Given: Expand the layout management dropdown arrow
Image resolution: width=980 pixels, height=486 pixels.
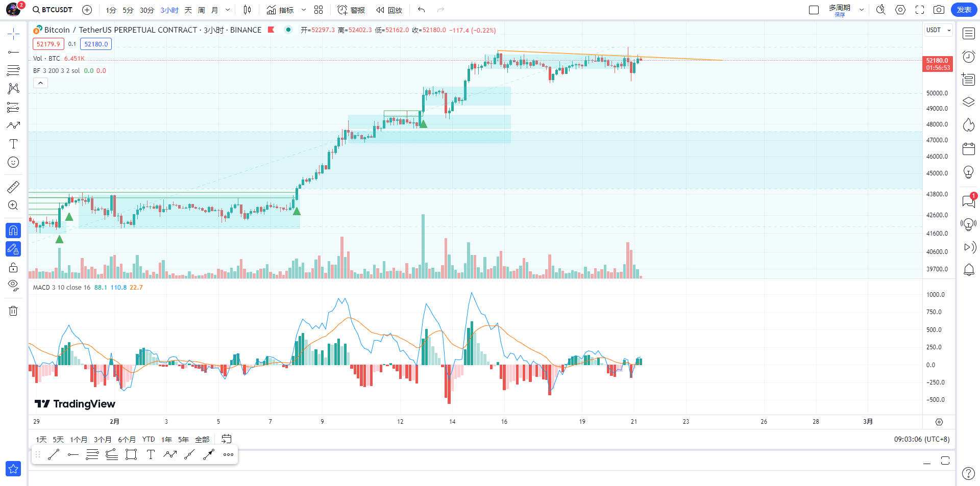Looking at the screenshot, I should point(862,10).
